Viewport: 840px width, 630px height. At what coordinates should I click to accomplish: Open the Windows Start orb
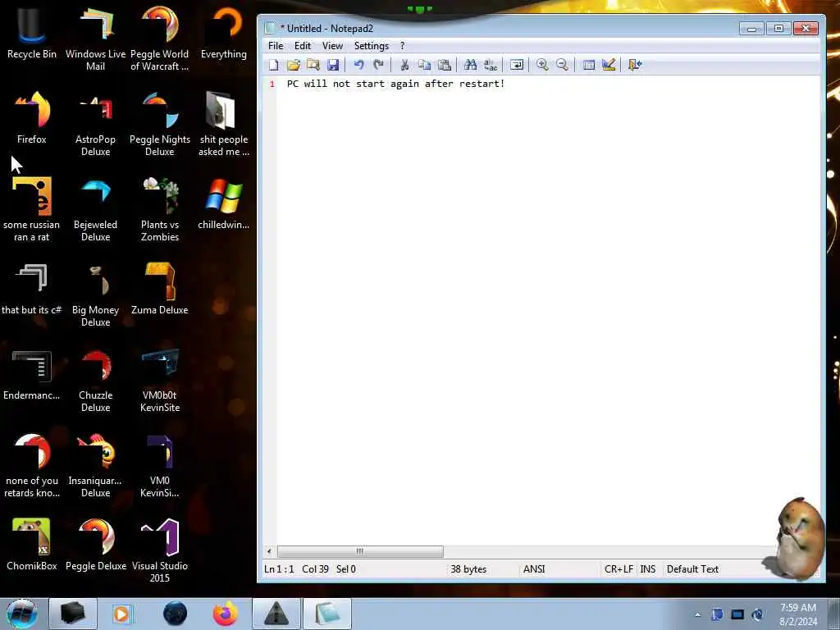click(x=22, y=614)
